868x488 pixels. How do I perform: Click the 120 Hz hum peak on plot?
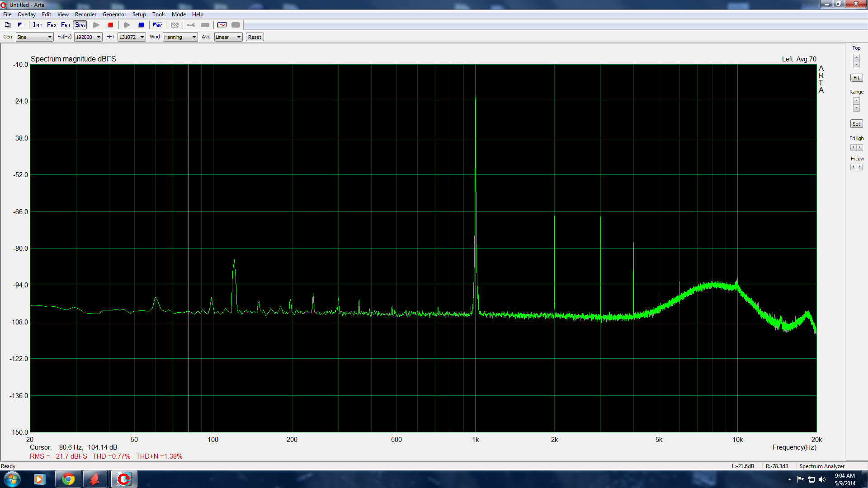pyautogui.click(x=234, y=261)
